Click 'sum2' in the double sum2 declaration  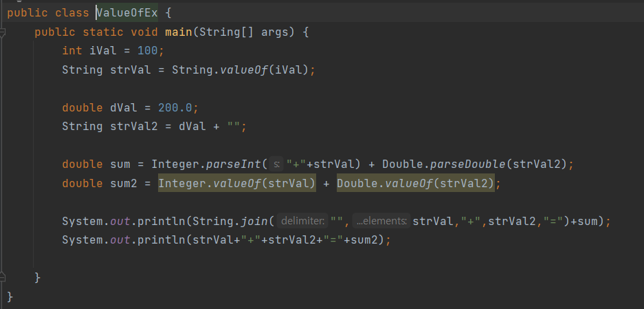pyautogui.click(x=124, y=184)
